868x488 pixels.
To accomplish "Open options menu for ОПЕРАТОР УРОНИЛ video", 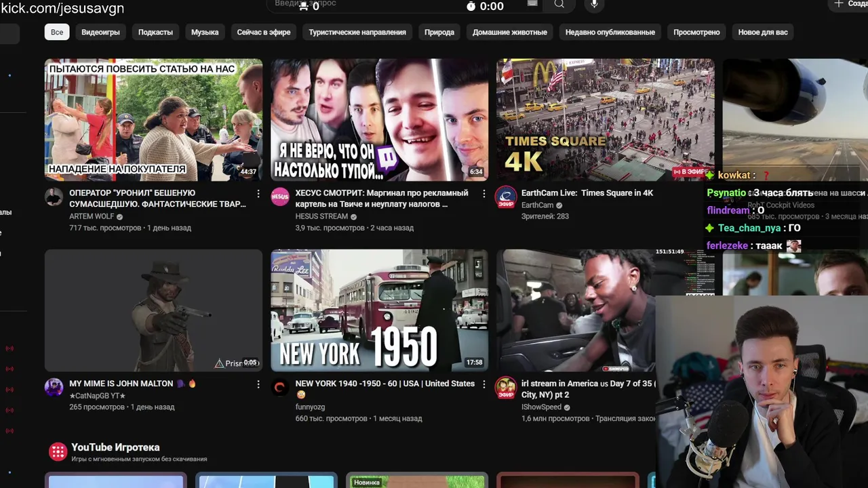I will tap(258, 194).
